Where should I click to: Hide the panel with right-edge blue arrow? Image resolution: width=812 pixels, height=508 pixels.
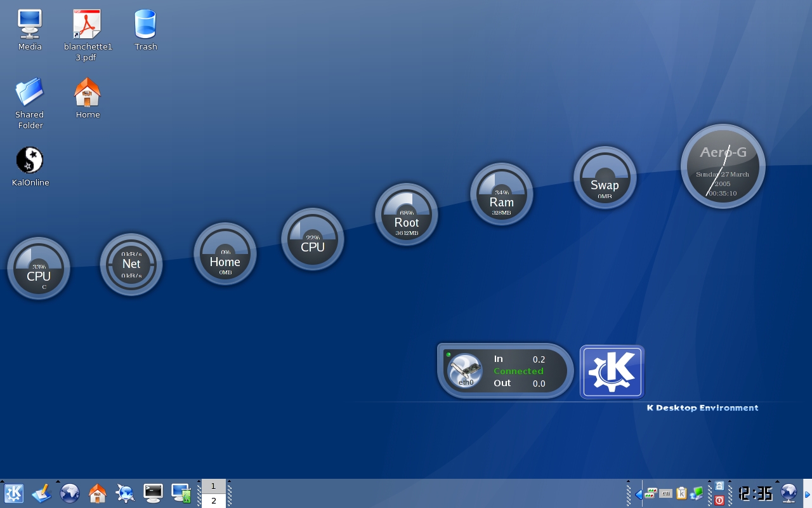(x=808, y=494)
